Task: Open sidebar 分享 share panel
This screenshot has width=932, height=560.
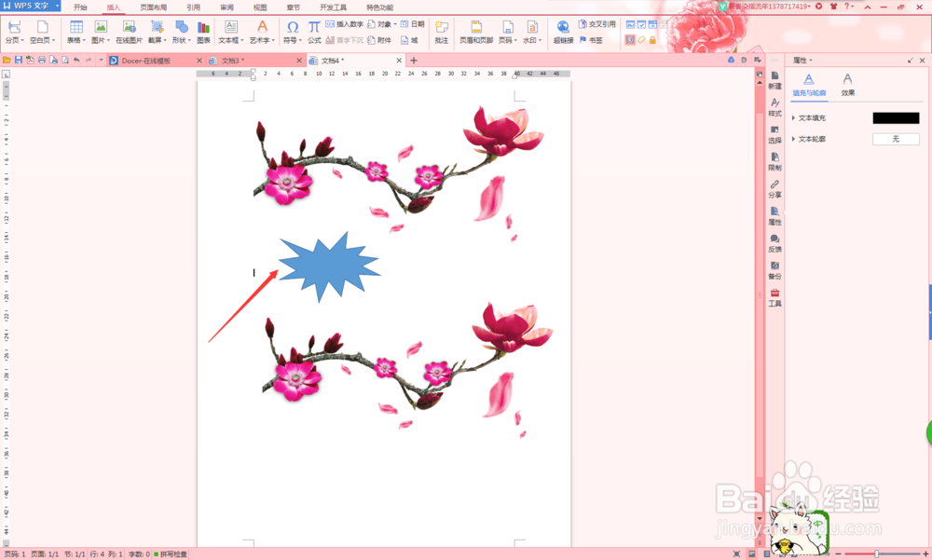Action: click(x=774, y=189)
